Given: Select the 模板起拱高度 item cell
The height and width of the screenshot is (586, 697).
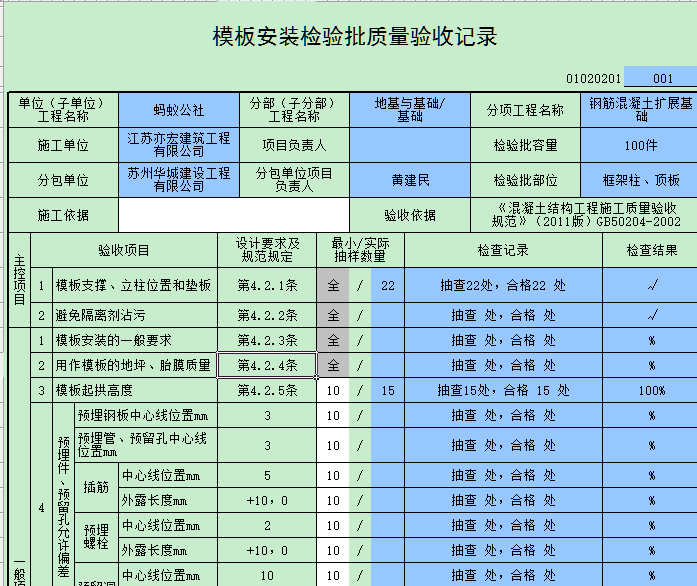Looking at the screenshot, I should [x=135, y=390].
